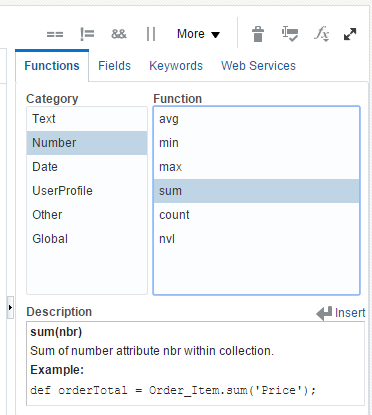Open the Keywords tab

[x=176, y=66]
